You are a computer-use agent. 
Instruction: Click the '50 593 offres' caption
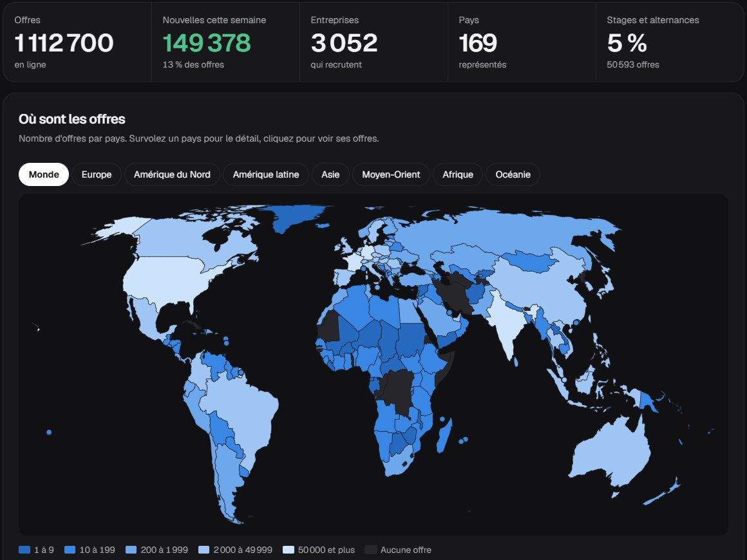pyautogui.click(x=632, y=65)
